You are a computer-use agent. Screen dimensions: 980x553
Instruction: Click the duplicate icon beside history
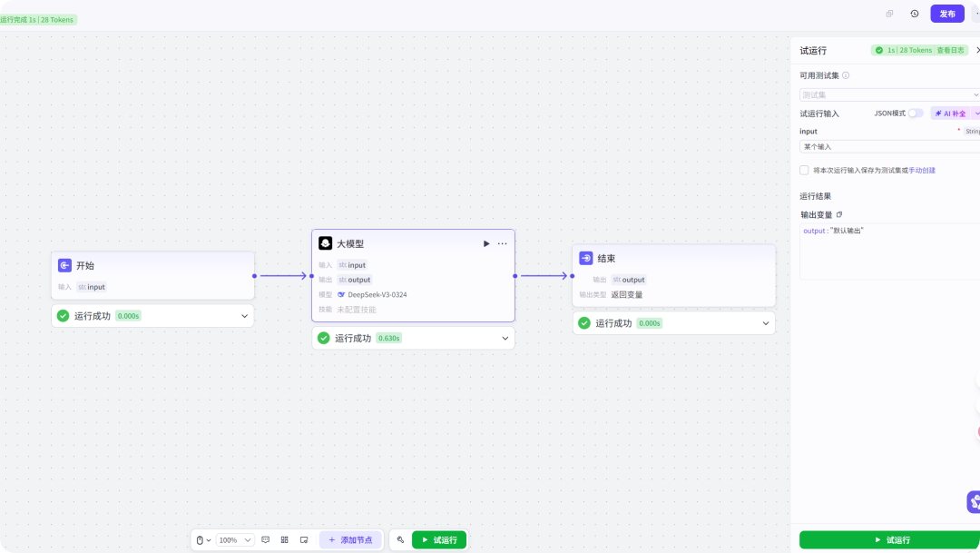[890, 14]
